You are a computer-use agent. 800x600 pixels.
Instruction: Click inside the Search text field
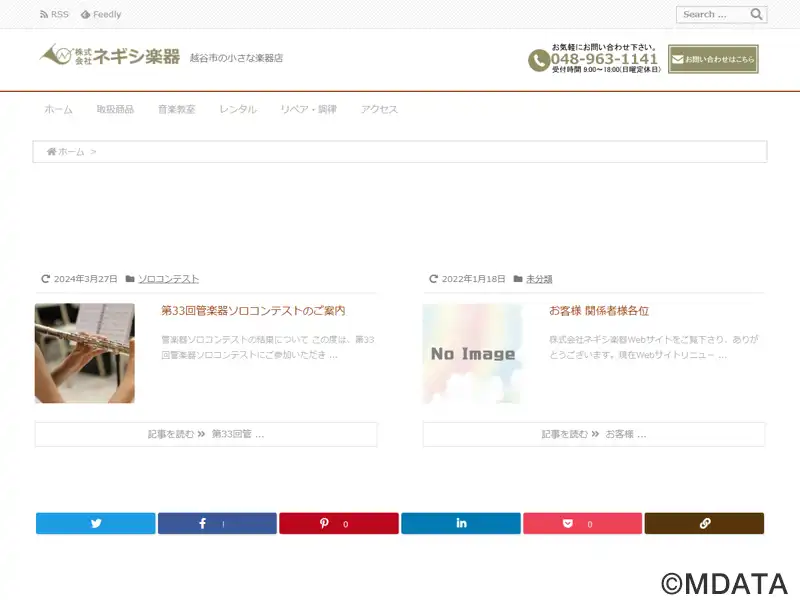click(x=711, y=14)
